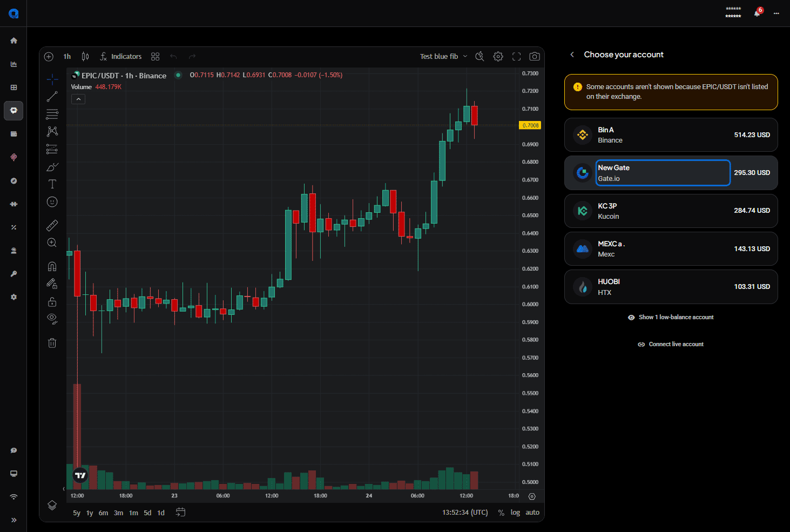Select the crosshair cursor tool
Screen dimensions: 790x532
52,80
